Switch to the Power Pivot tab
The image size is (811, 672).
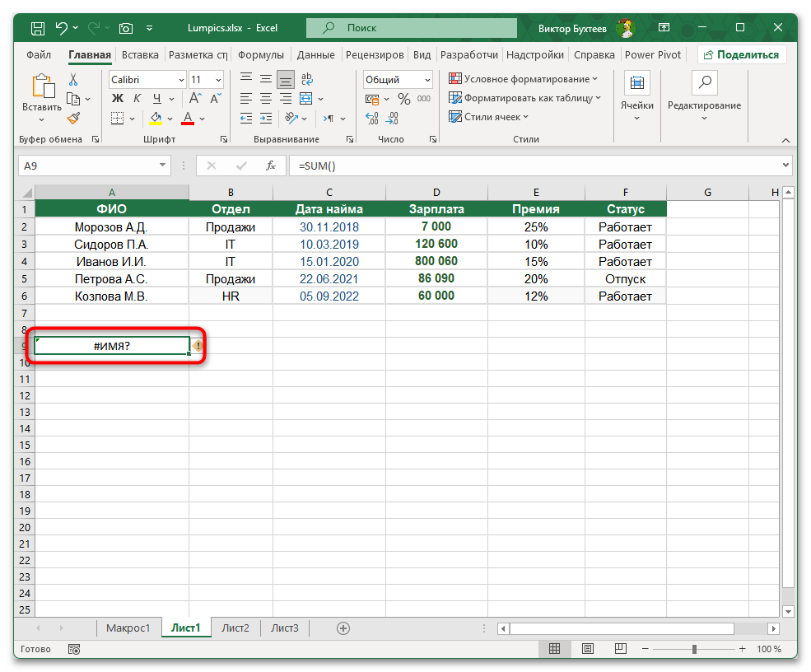(653, 55)
